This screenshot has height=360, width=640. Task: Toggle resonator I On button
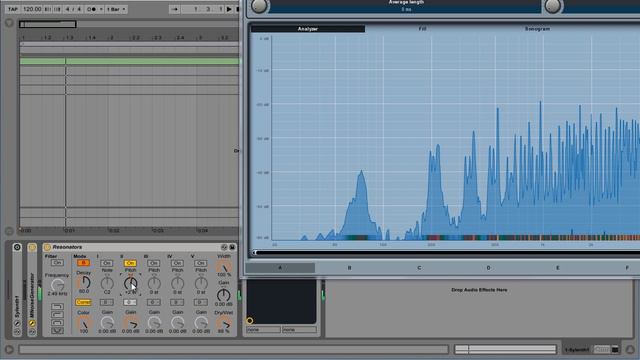107,263
